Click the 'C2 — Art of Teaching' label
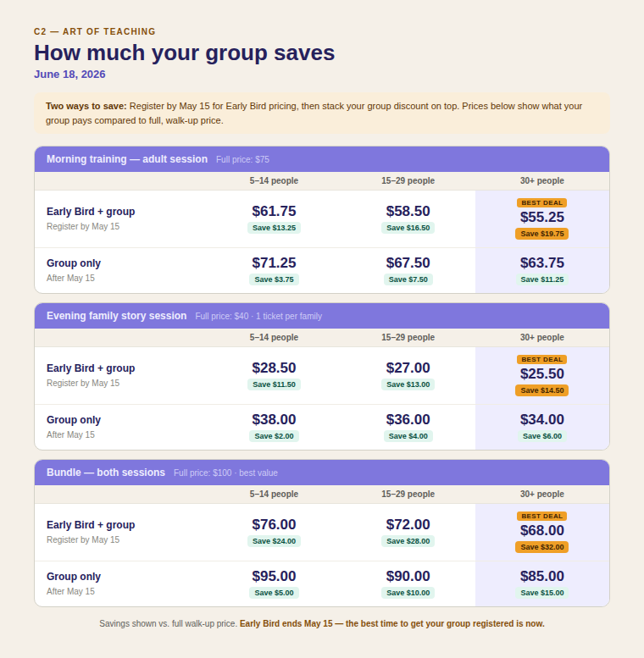The width and height of the screenshot is (644, 658). click(95, 31)
